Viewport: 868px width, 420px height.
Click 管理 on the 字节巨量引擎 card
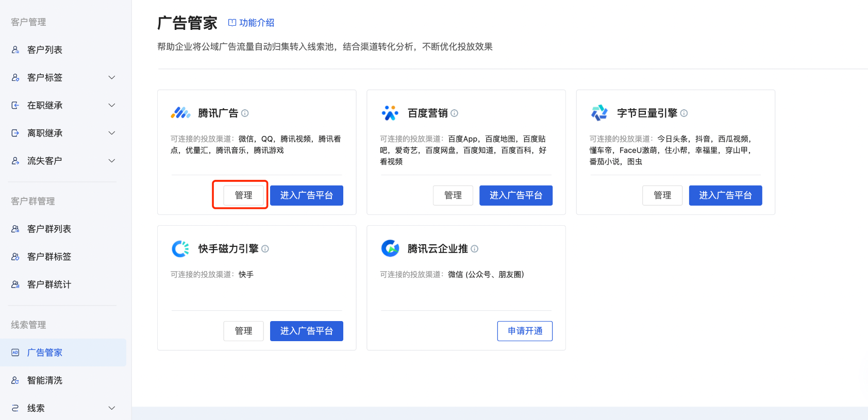[x=662, y=195]
